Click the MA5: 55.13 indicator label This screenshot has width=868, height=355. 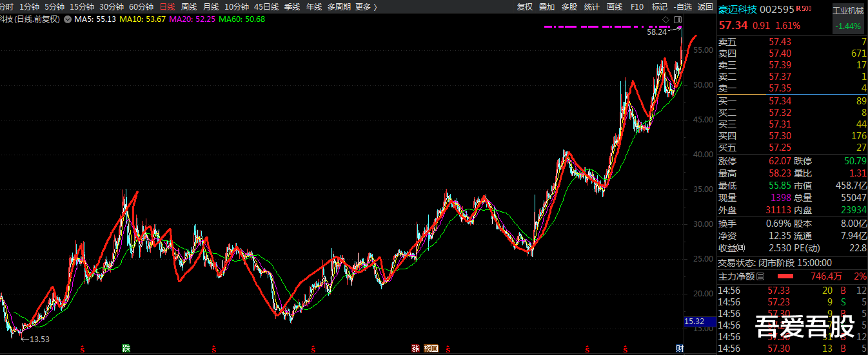click(95, 19)
